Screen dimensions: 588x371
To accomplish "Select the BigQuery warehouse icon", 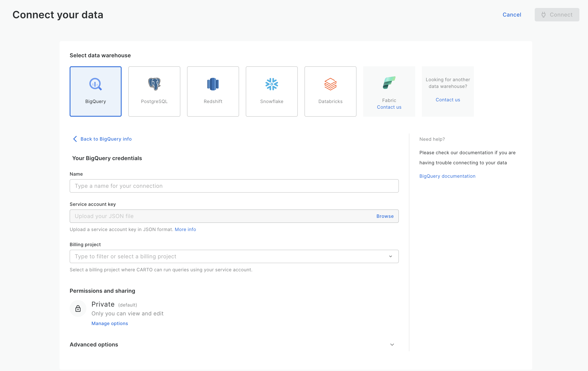I will pyautogui.click(x=95, y=84).
